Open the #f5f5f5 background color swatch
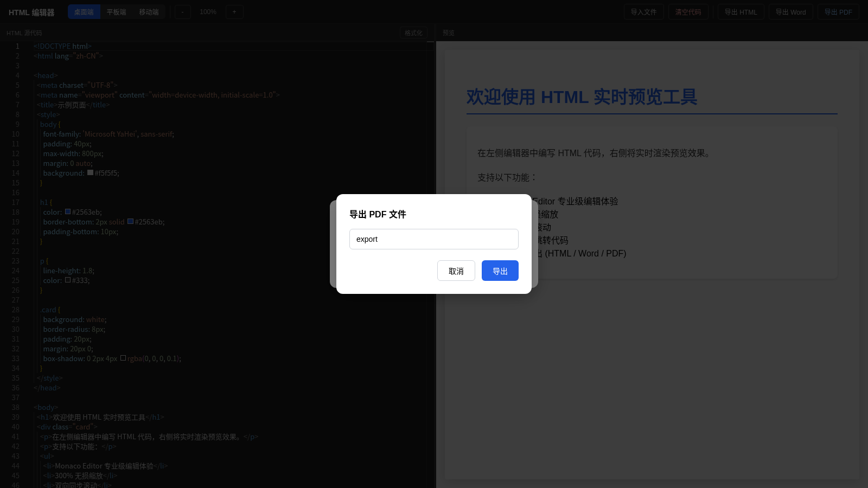Image resolution: width=868 pixels, height=488 pixels. coord(91,172)
